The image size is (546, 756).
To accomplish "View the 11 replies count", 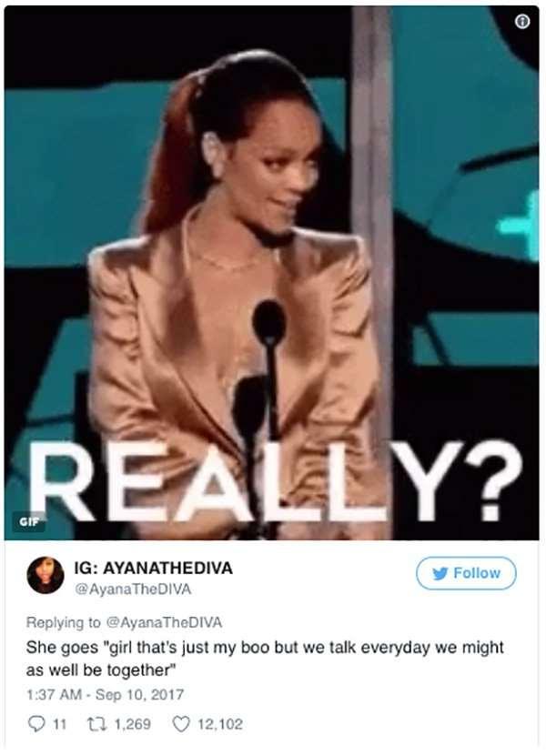I will coord(58,724).
